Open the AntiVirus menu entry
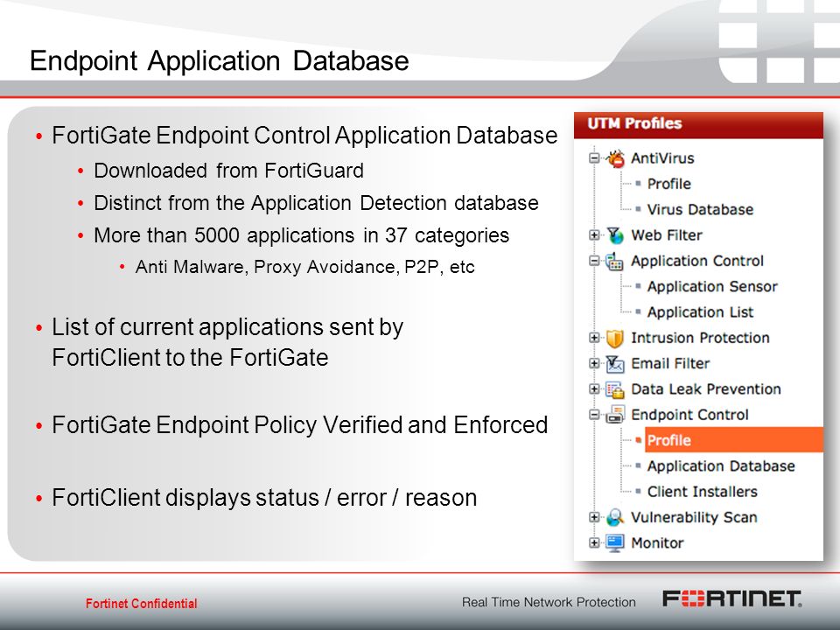Screen dimensions: 840x630 662,158
